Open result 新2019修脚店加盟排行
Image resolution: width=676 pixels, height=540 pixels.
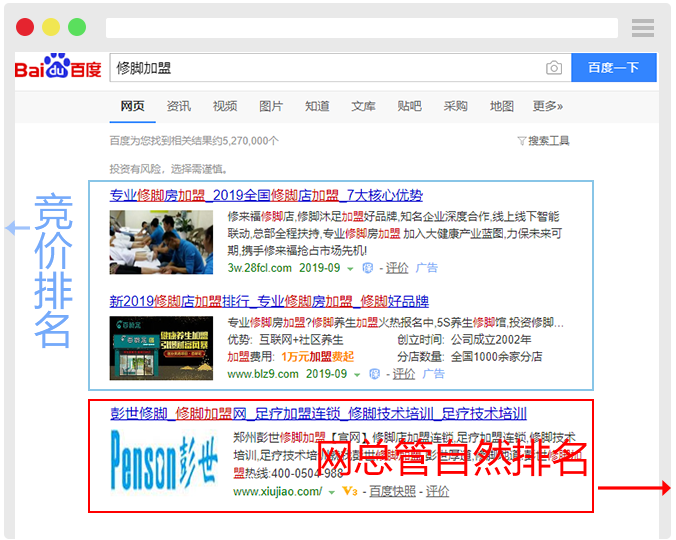coord(269,302)
